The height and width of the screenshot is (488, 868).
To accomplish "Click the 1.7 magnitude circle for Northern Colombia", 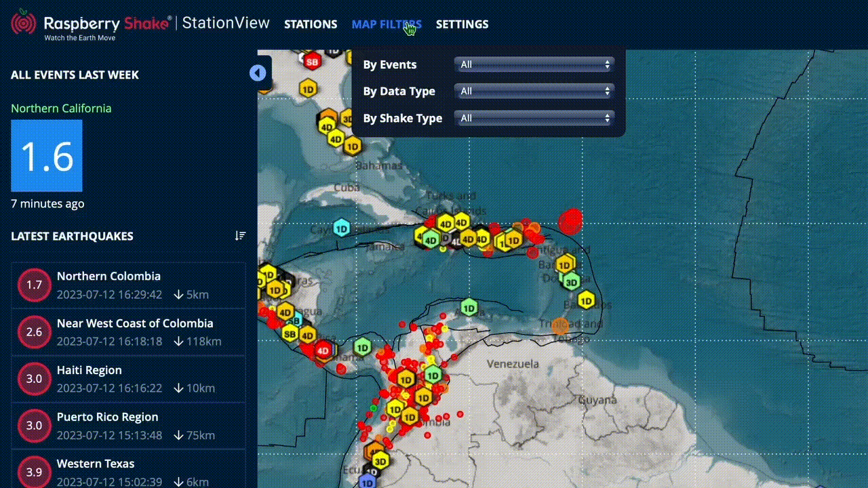I will (x=34, y=285).
